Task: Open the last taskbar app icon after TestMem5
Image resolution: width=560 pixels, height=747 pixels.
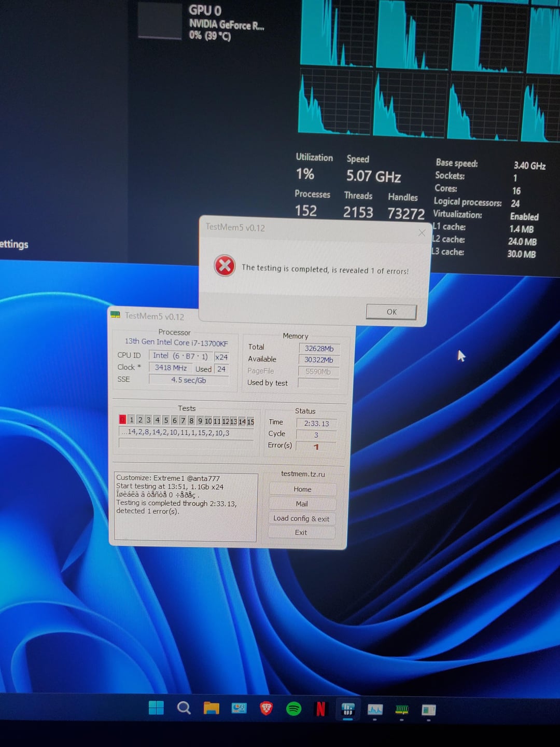Action: click(429, 710)
